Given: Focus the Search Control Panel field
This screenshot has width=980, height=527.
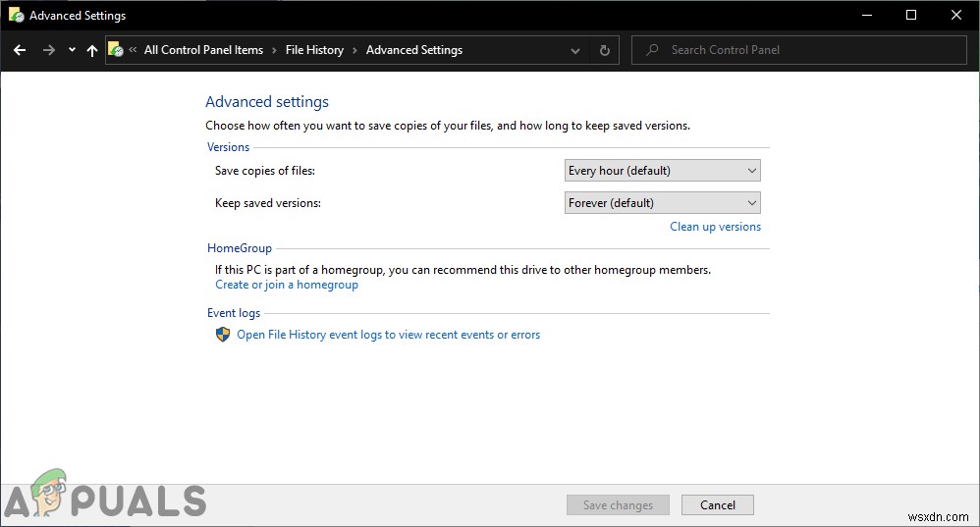Looking at the screenshot, I should (x=805, y=50).
